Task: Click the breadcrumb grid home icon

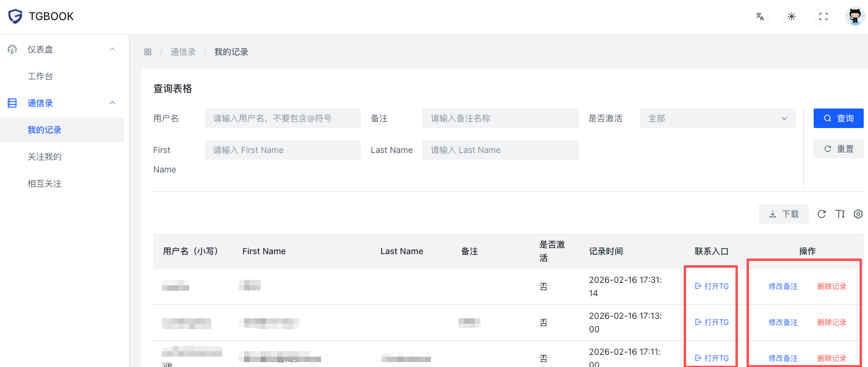Action: coord(148,52)
